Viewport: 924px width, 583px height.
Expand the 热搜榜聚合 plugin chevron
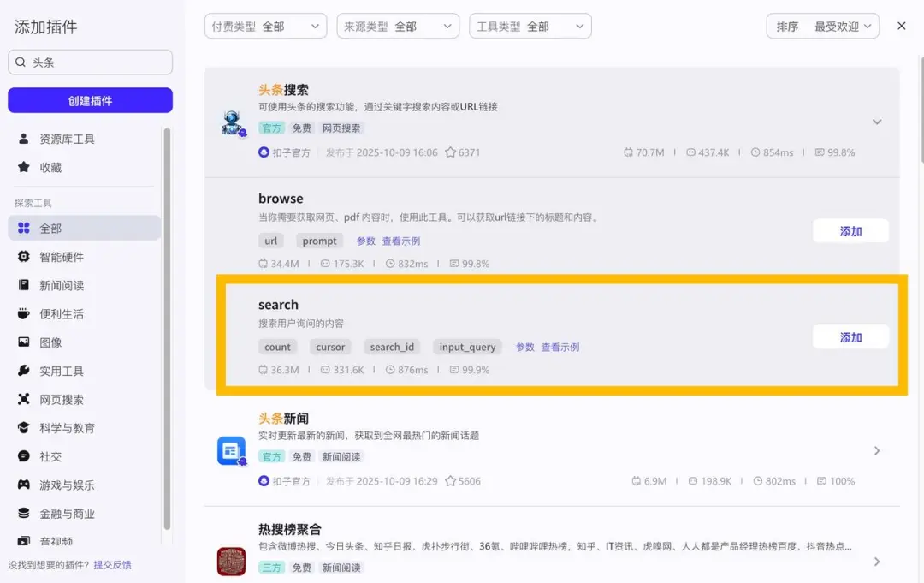(877, 562)
